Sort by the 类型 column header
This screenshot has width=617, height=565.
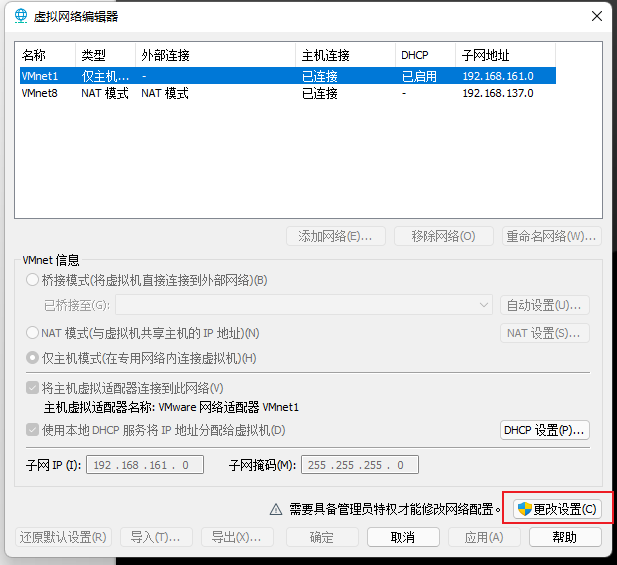point(105,55)
